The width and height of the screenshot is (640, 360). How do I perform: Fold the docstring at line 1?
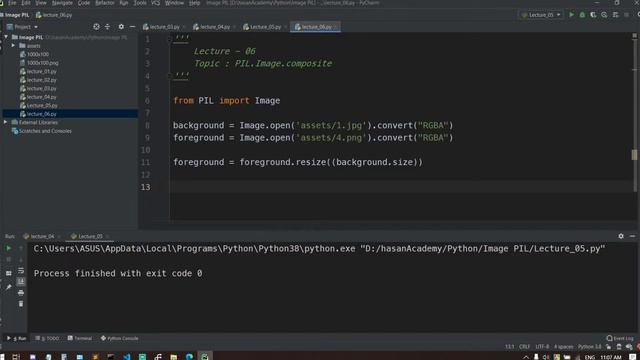(170, 39)
